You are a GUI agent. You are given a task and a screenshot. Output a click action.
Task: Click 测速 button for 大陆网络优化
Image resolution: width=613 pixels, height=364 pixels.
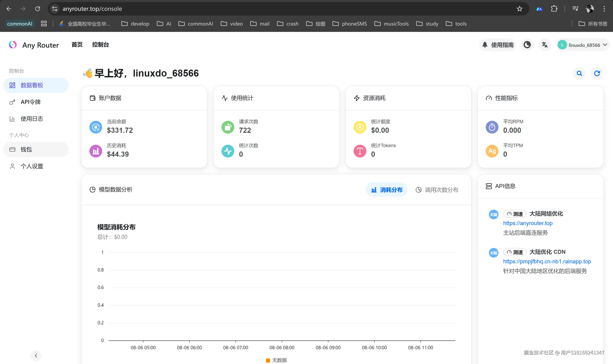click(x=515, y=214)
